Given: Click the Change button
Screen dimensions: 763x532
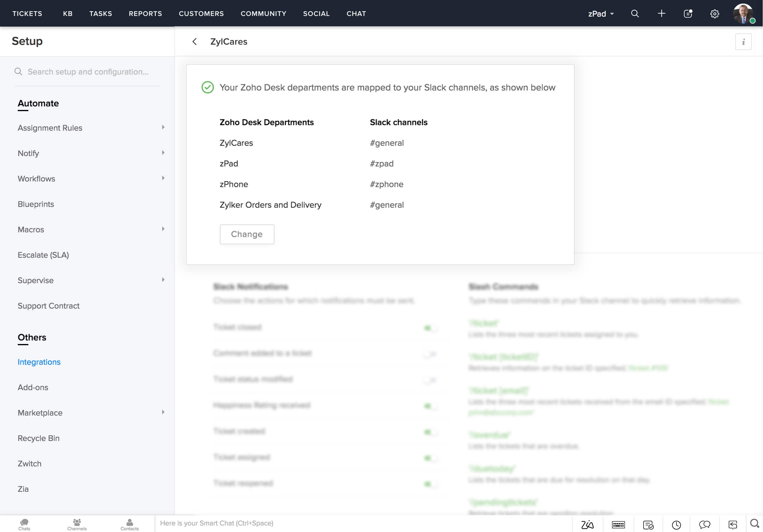Looking at the screenshot, I should (x=247, y=234).
